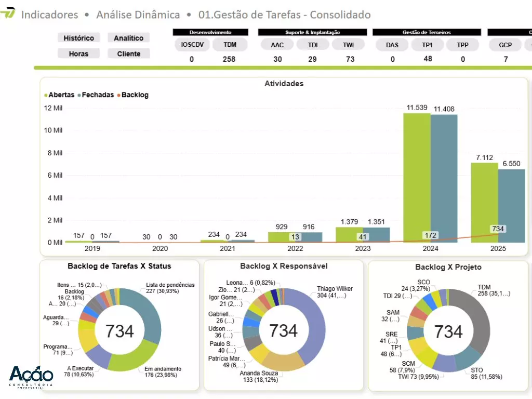The image size is (532, 399).
Task: Click the green arrow logo icon
Action: click(x=8, y=12)
